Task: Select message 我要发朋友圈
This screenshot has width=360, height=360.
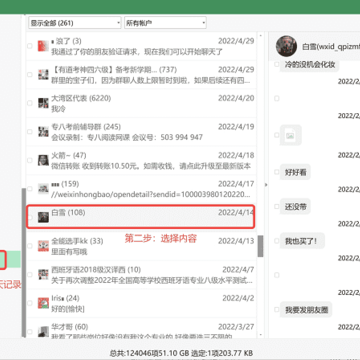Action: (306, 310)
